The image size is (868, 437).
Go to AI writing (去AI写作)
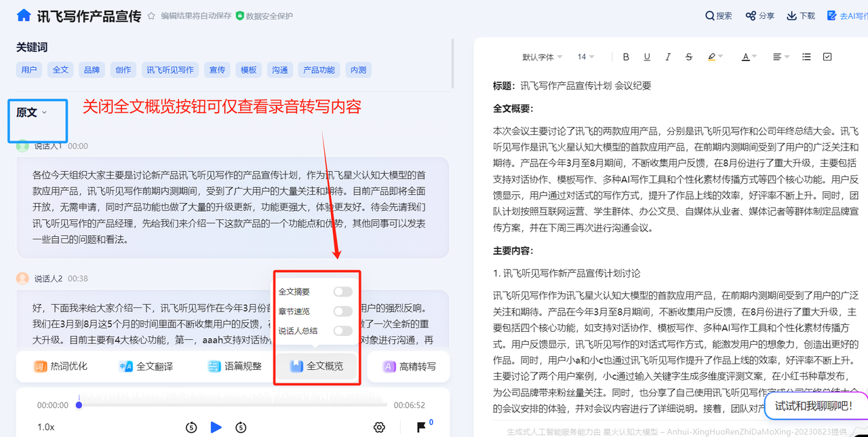(846, 16)
